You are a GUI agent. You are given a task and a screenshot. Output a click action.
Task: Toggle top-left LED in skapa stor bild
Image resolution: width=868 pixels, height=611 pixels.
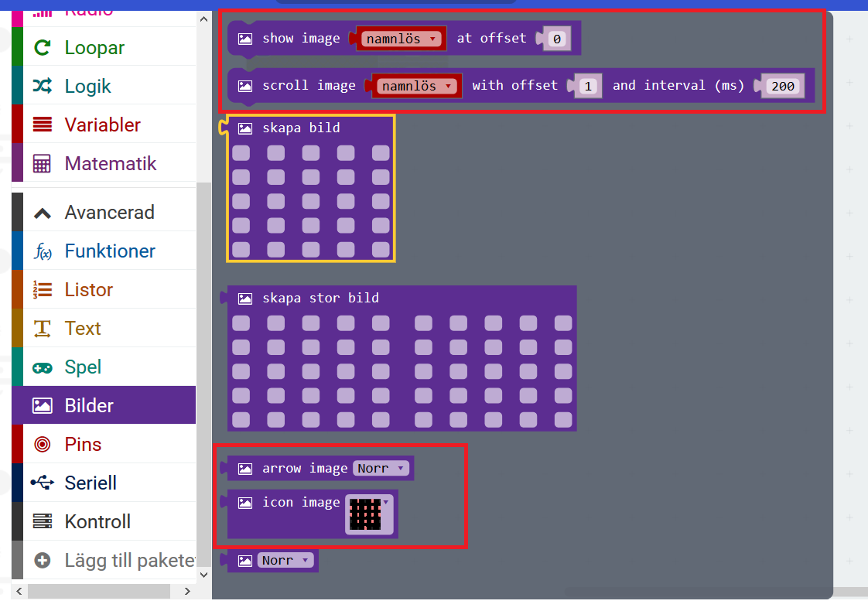pyautogui.click(x=241, y=323)
